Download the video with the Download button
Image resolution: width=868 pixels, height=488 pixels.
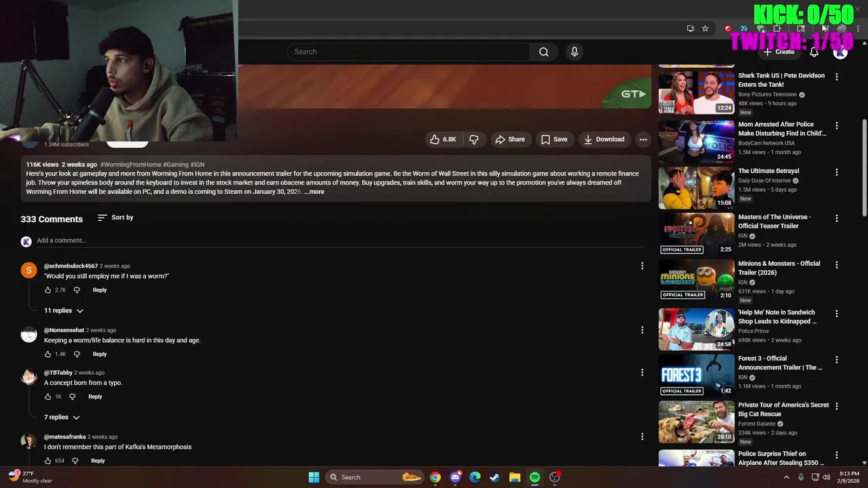tap(604, 140)
